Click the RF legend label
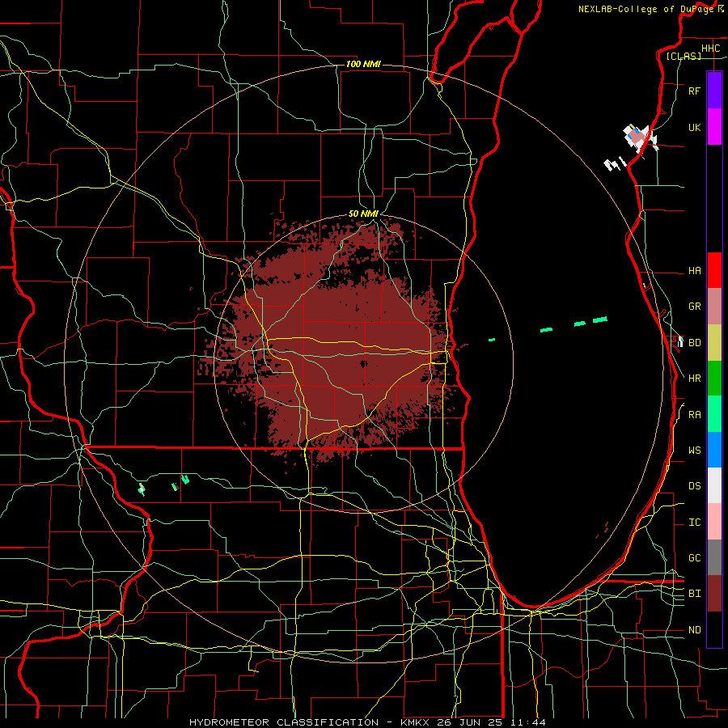Viewport: 728px width, 728px height. pos(694,91)
